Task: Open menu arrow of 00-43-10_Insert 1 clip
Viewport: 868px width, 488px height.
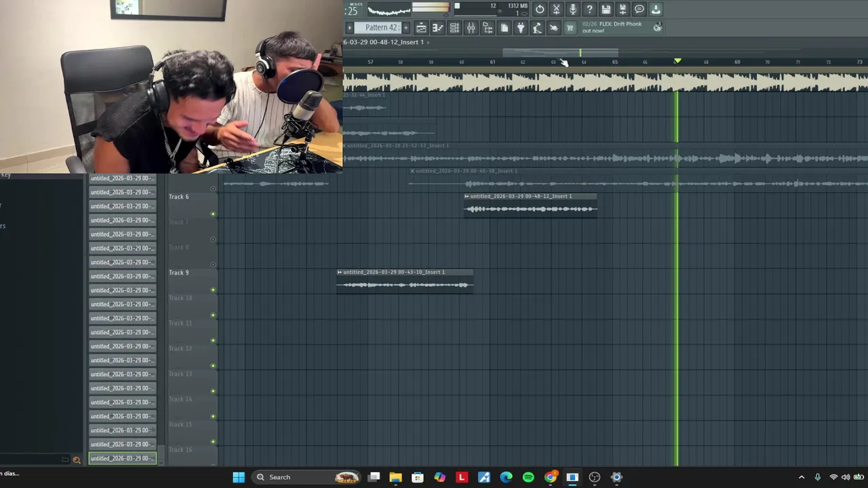Action: tap(340, 272)
